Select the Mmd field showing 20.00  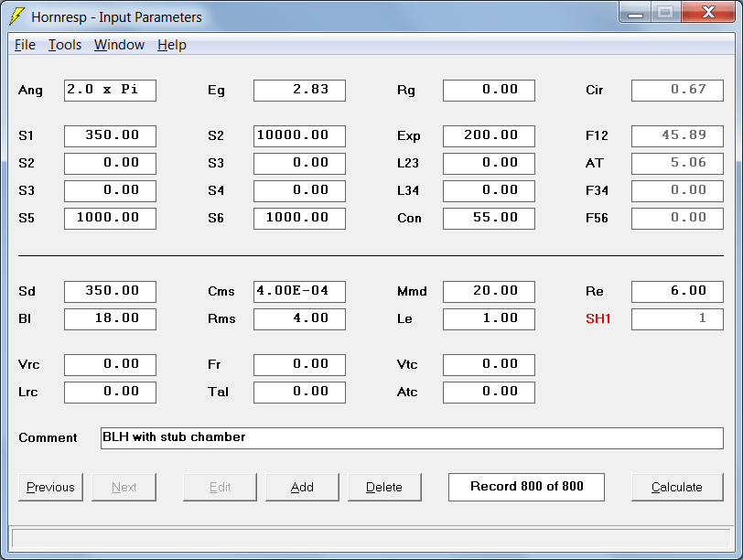pos(489,291)
